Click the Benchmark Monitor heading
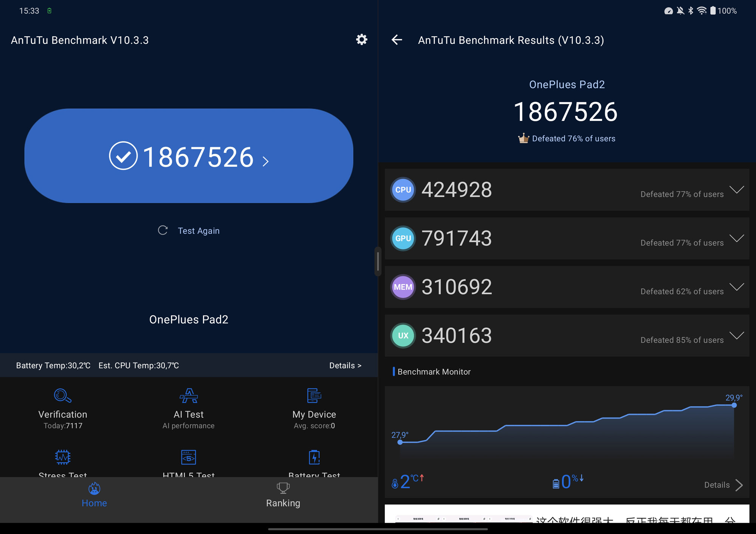Screen dimensions: 756x534 (x=434, y=372)
